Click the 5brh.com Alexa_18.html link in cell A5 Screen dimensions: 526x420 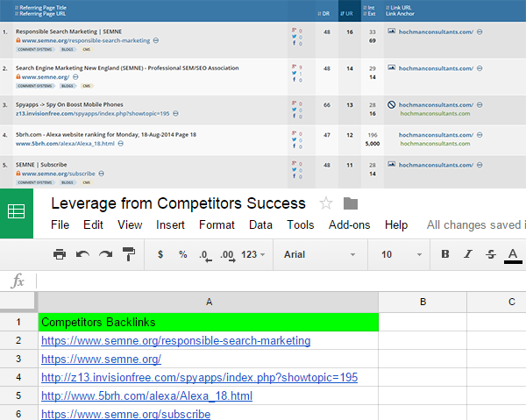point(146,395)
